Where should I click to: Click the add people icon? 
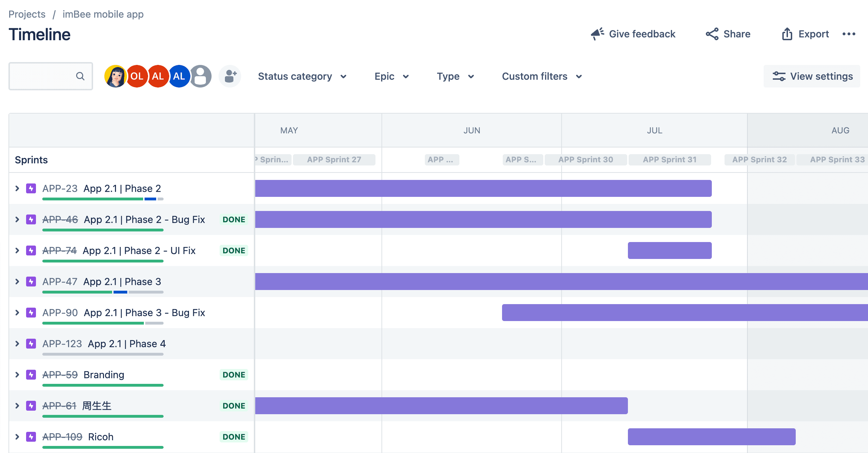pos(230,76)
